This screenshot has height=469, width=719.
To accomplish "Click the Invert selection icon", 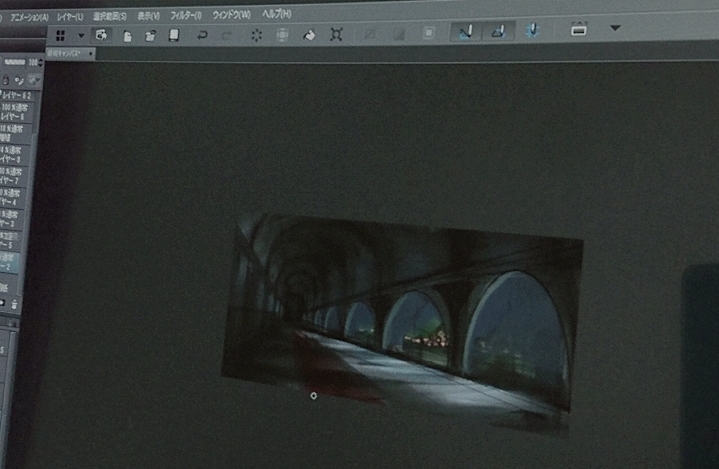I will (x=399, y=33).
